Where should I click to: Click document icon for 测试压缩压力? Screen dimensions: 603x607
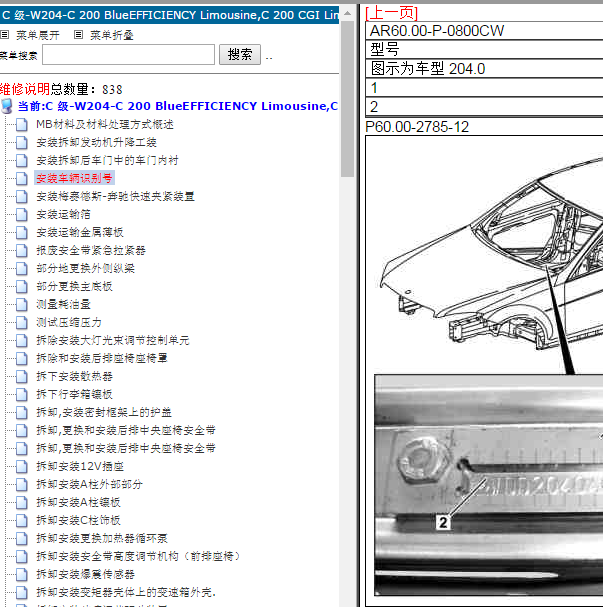[x=22, y=322]
